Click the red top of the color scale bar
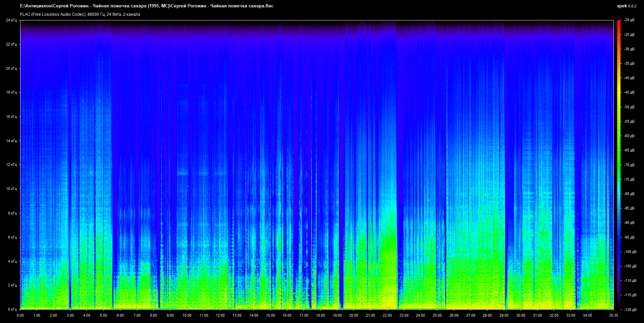 619,22
